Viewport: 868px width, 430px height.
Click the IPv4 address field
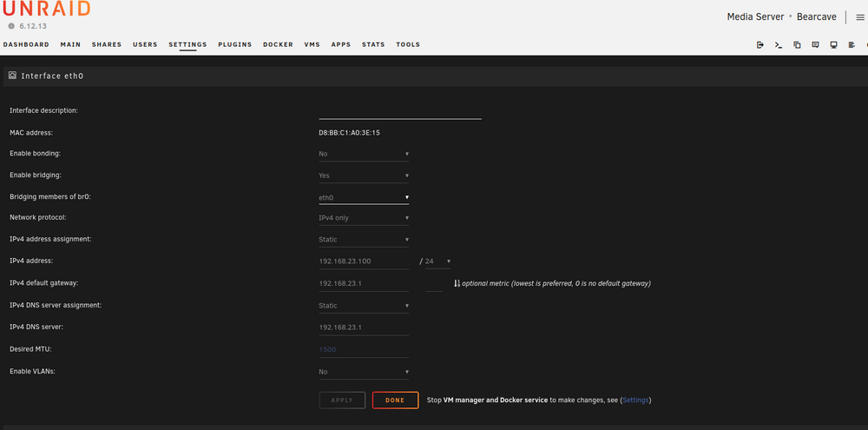tap(364, 261)
